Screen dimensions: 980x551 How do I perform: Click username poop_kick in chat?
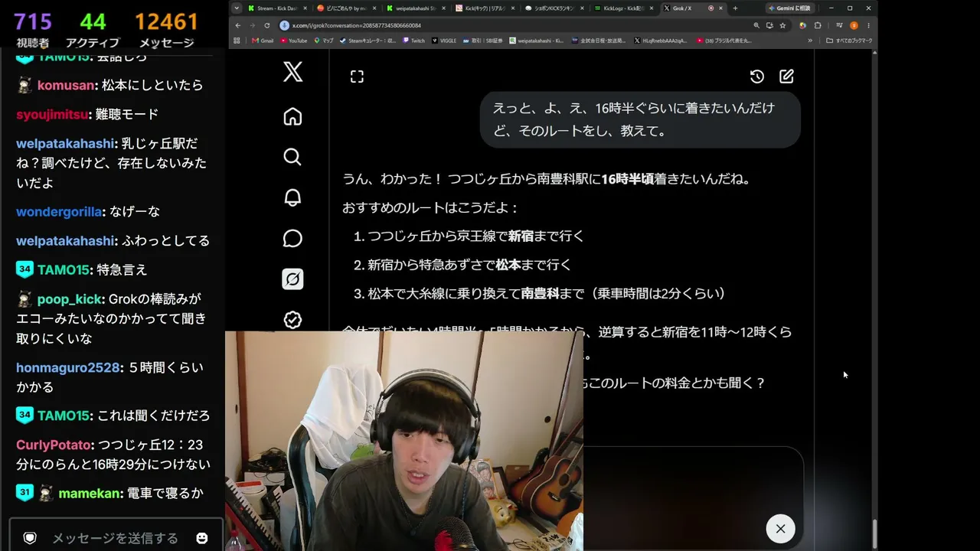[70, 299]
